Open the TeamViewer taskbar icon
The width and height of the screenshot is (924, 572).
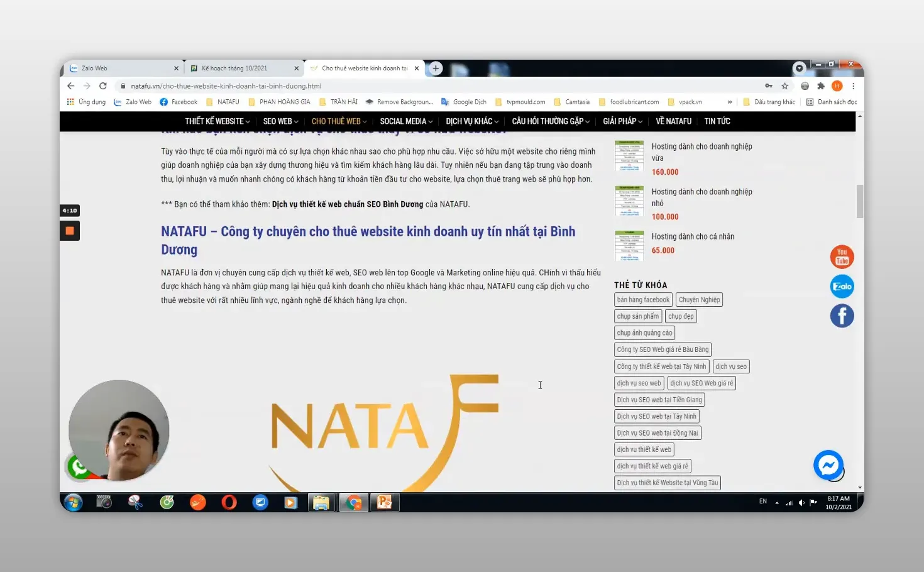click(x=260, y=502)
